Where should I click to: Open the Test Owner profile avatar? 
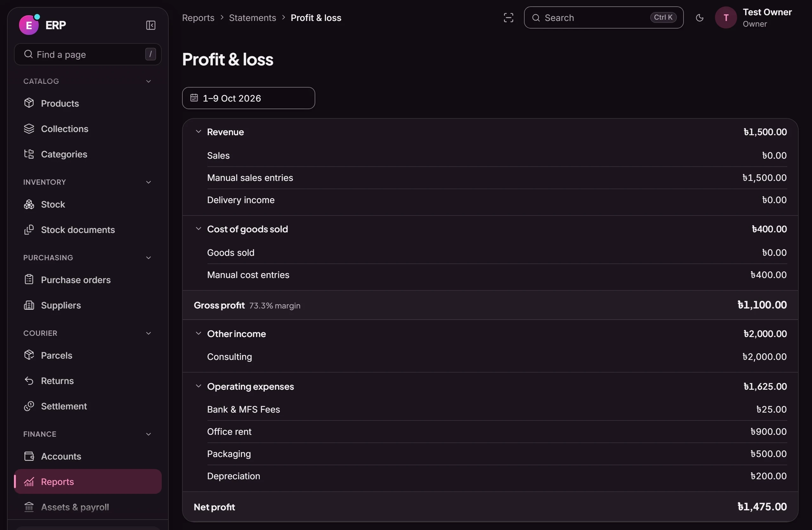(x=726, y=18)
